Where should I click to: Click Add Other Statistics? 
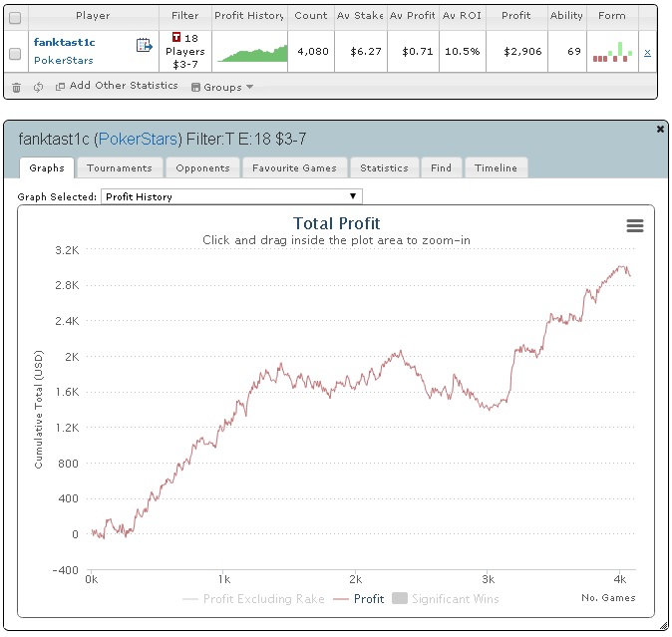[117, 86]
